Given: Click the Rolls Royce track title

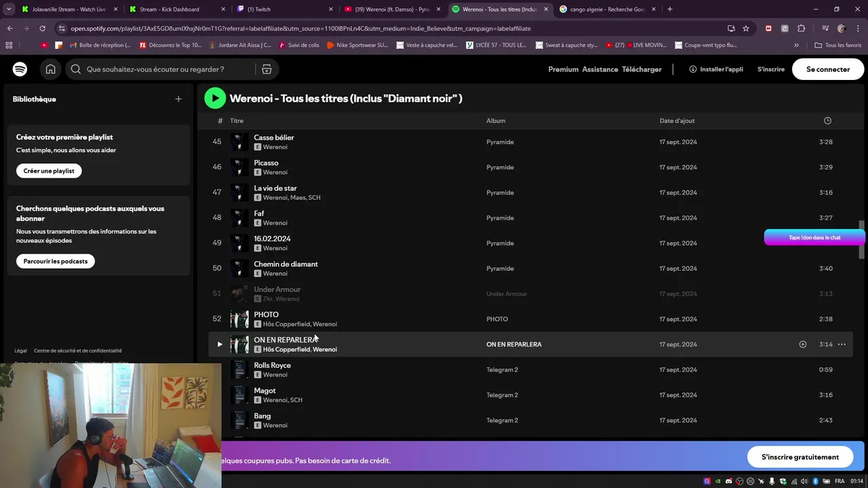Looking at the screenshot, I should click(272, 365).
